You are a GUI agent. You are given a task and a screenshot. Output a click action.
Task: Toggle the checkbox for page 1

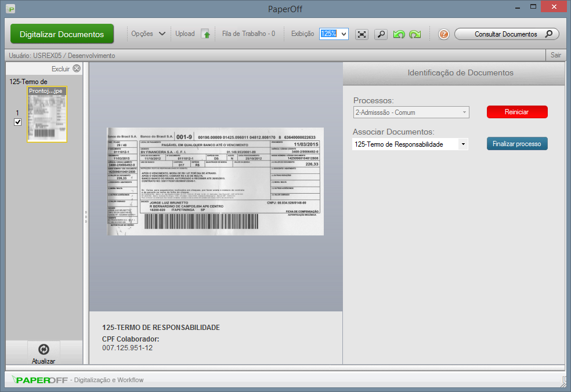click(x=17, y=122)
